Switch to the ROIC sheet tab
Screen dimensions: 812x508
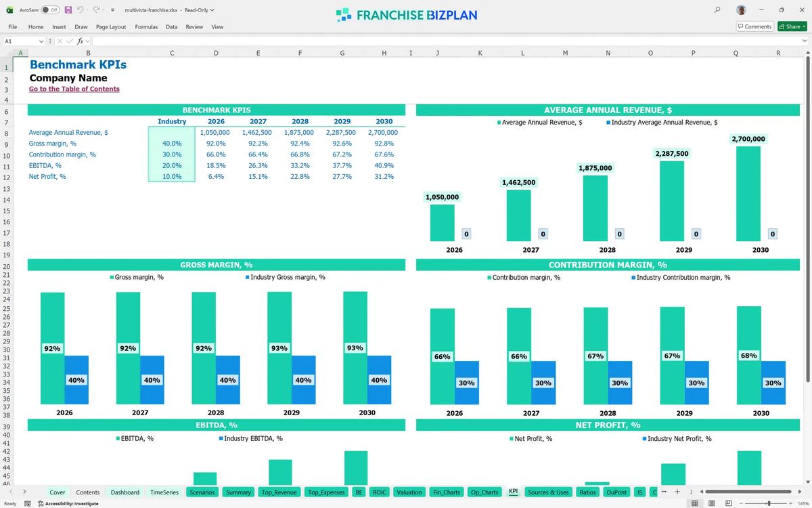click(x=380, y=492)
